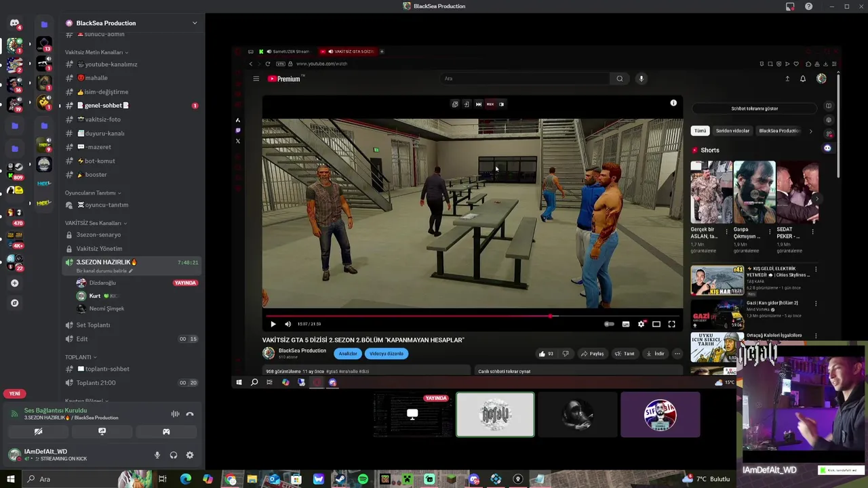The height and width of the screenshot is (488, 868).
Task: Collapse the TOPLANTI category
Action: [x=81, y=357]
